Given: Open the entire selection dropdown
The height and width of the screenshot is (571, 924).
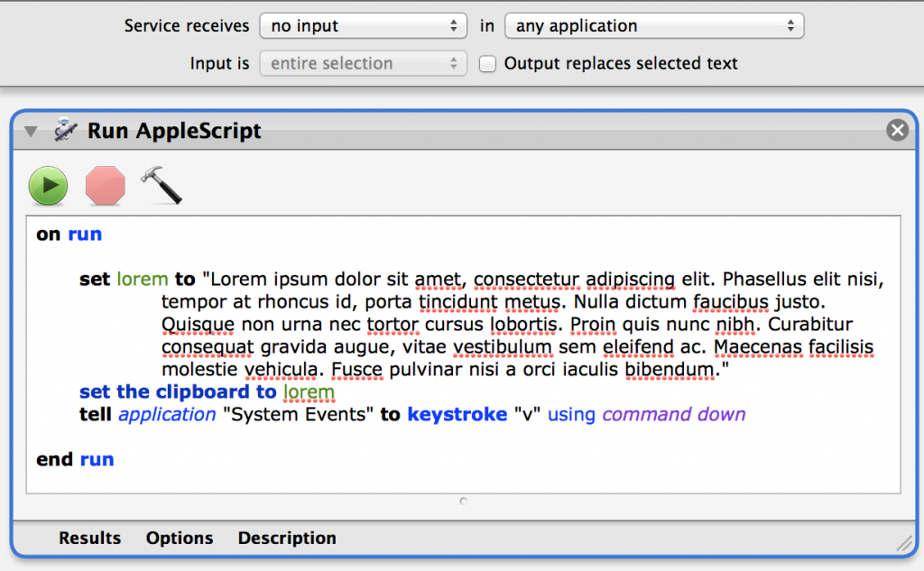Looking at the screenshot, I should [363, 63].
